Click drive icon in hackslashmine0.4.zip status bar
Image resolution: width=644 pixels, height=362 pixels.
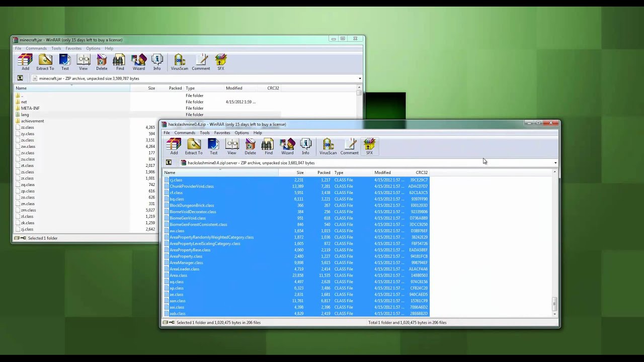pos(166,322)
